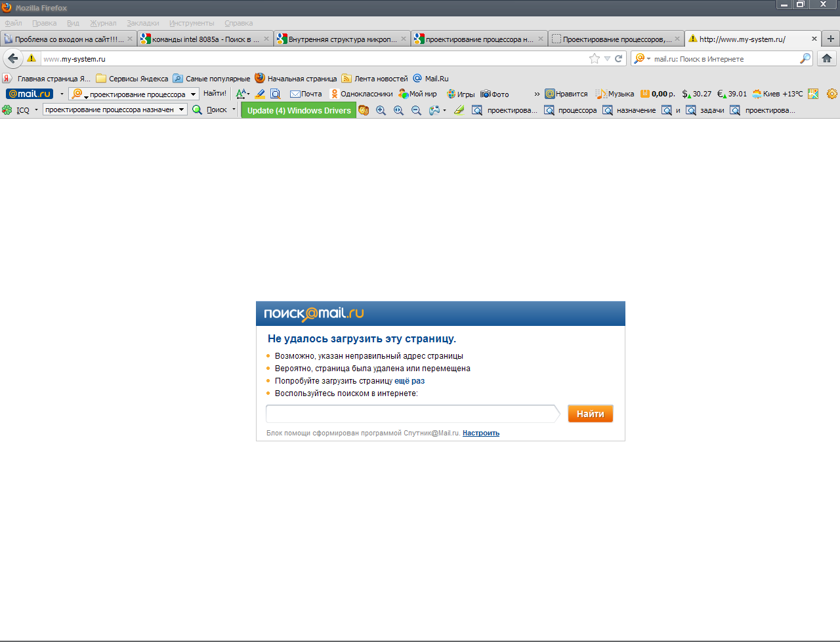Click the Музыка toolbar button
Viewport: 840px width, 642px height.
(x=614, y=94)
